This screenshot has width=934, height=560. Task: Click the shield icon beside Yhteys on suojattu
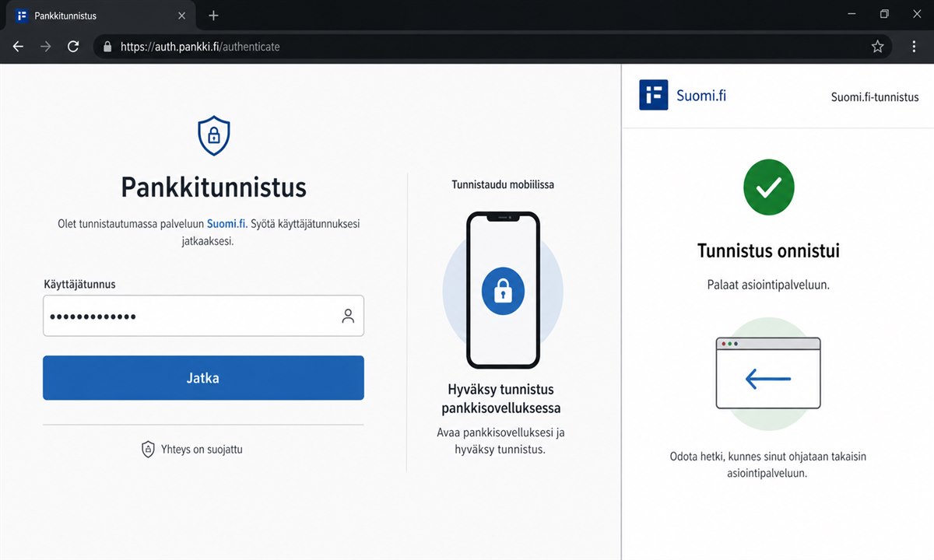(x=148, y=449)
